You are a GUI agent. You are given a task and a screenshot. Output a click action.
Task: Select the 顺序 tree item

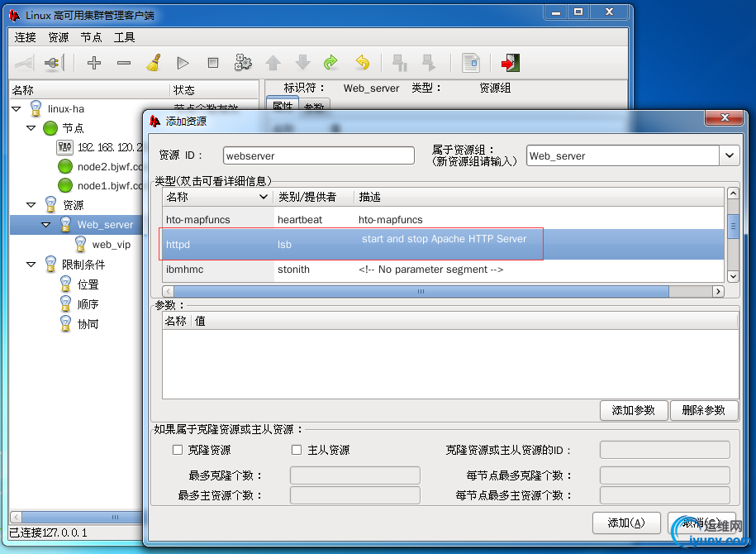coord(88,304)
